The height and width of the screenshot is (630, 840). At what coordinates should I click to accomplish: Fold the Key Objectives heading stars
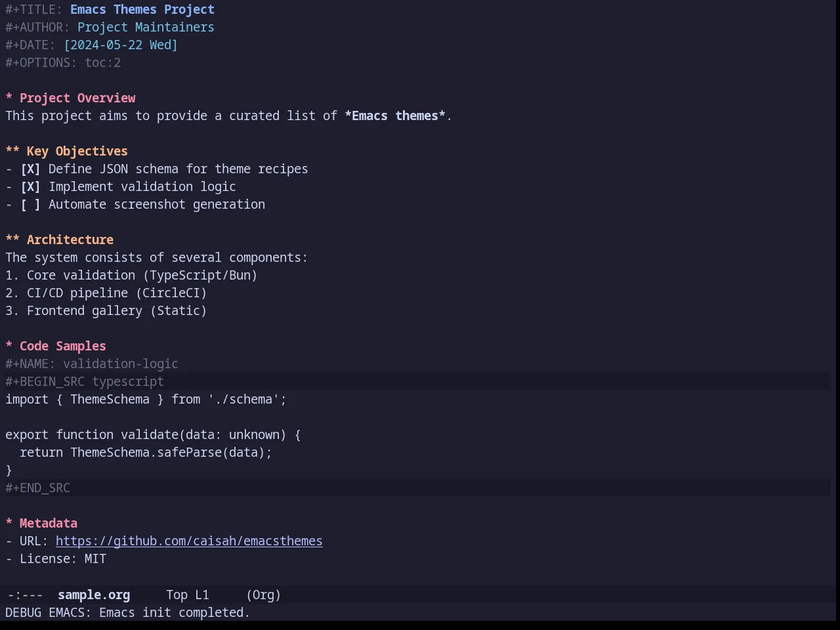click(x=12, y=151)
